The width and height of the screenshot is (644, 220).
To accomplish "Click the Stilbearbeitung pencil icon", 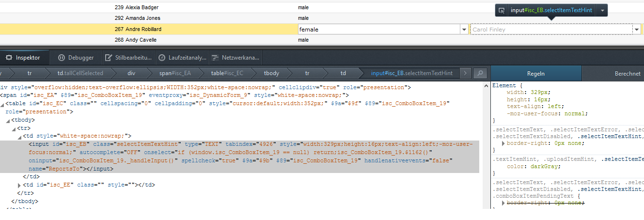I will [x=109, y=58].
